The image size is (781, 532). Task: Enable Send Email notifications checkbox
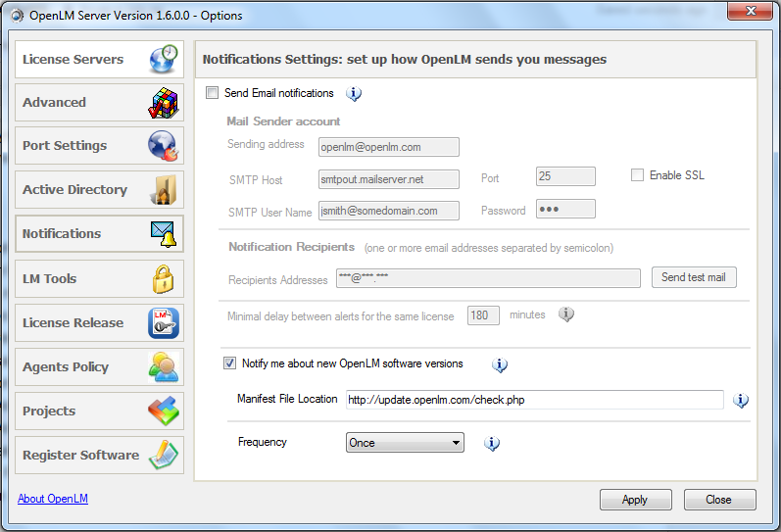(x=213, y=93)
